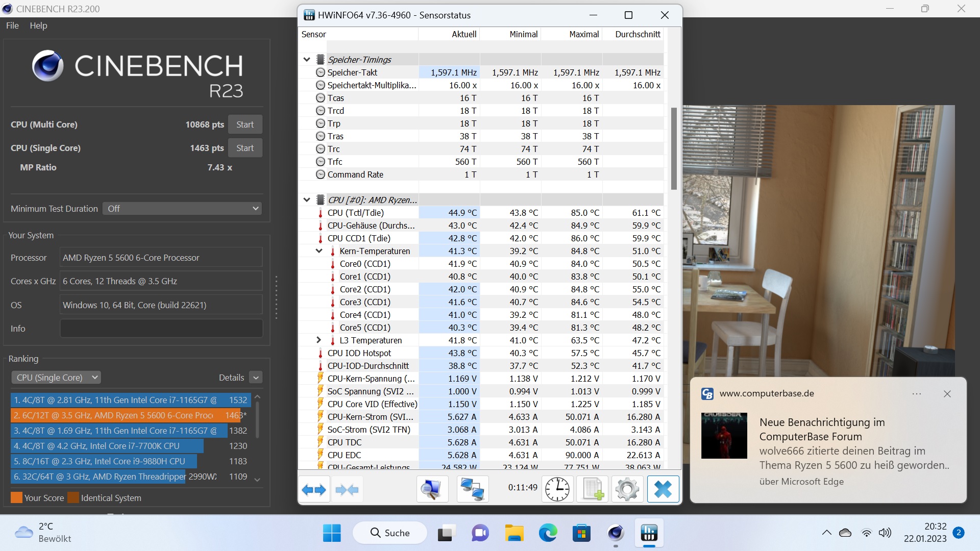Click HWiNFO expand columns arrows icon

pyautogui.click(x=314, y=490)
